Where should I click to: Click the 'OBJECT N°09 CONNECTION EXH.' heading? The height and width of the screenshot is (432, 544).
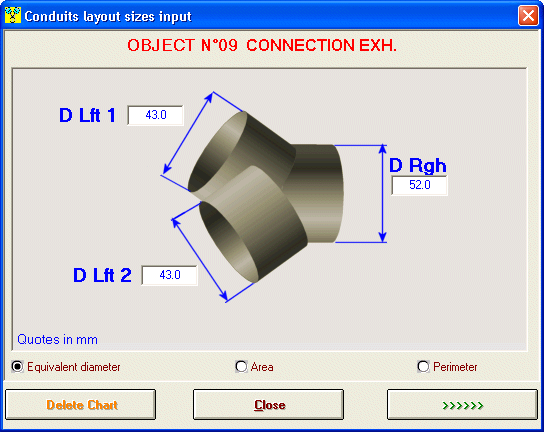coord(262,45)
